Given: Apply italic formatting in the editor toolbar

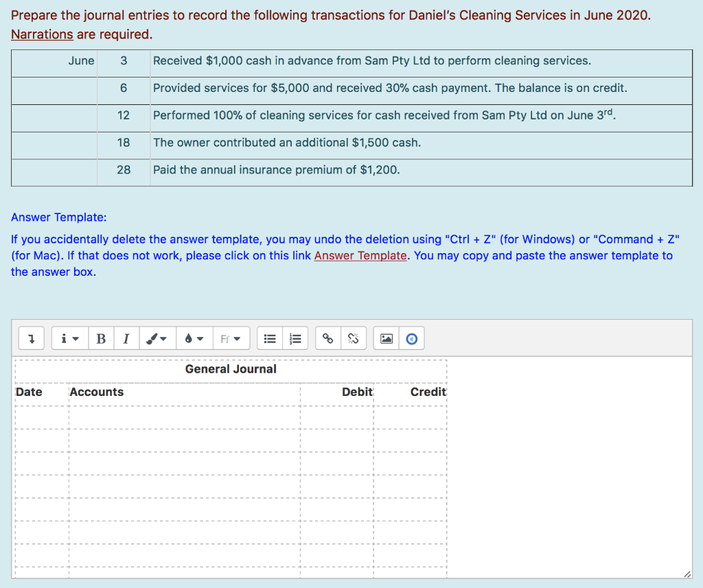Looking at the screenshot, I should click(126, 338).
